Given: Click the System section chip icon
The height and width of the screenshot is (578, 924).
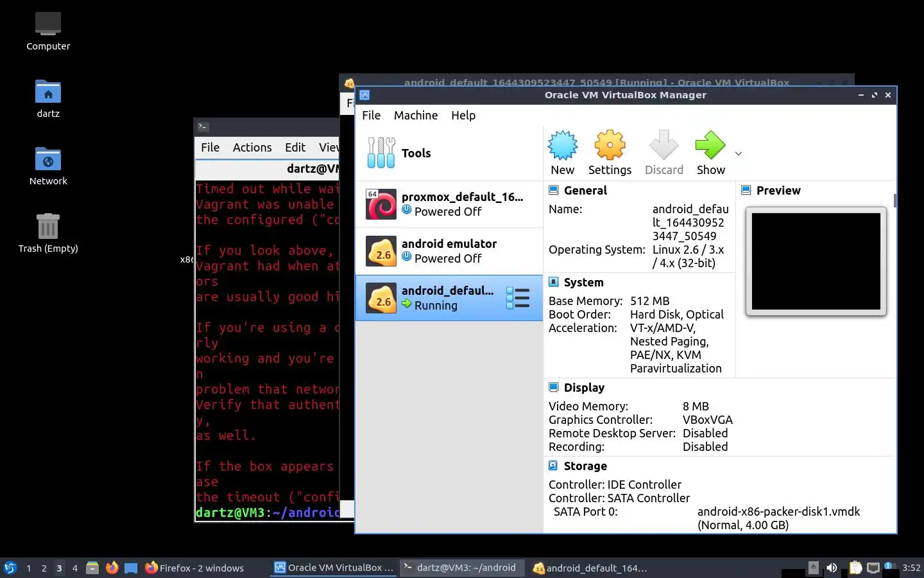Looking at the screenshot, I should (553, 281).
